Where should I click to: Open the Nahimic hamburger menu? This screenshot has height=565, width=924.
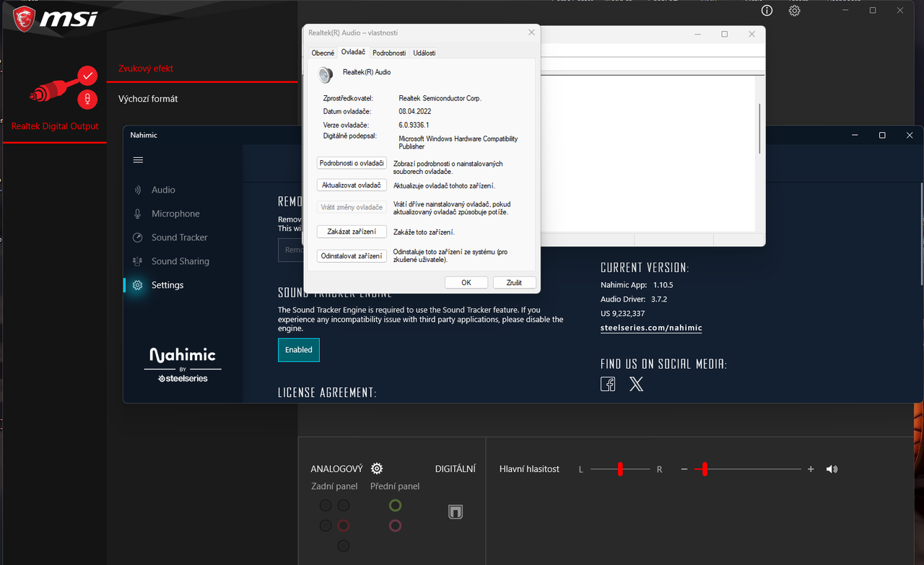[138, 160]
